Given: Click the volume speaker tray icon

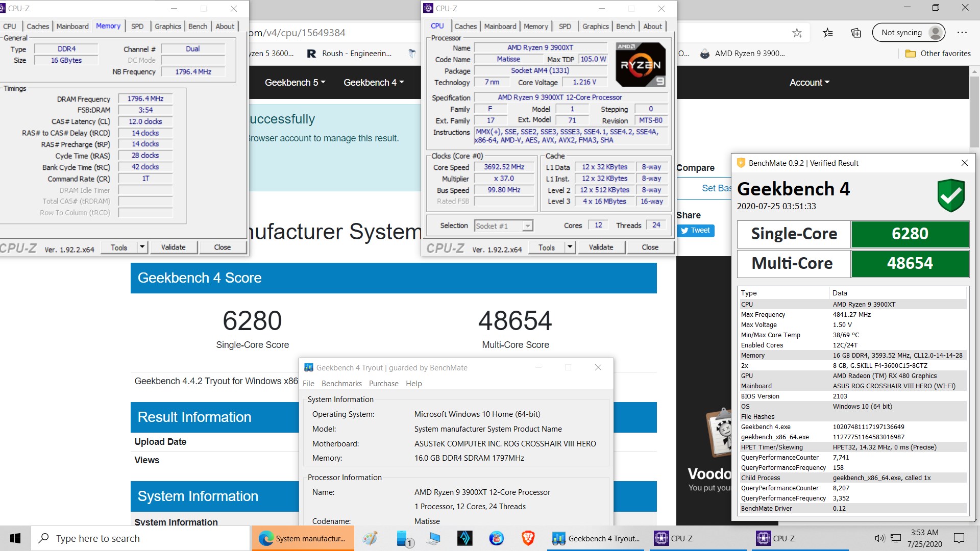Looking at the screenshot, I should (879, 538).
